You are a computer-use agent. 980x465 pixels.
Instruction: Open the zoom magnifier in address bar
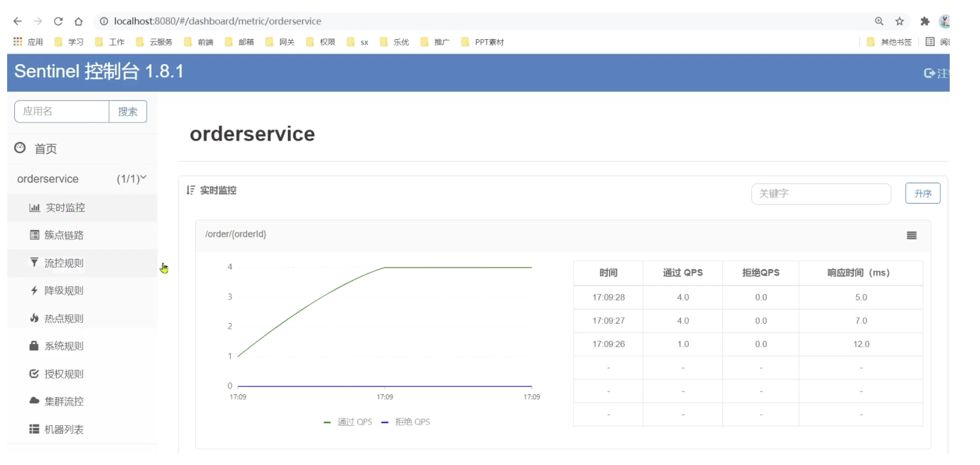click(x=879, y=21)
